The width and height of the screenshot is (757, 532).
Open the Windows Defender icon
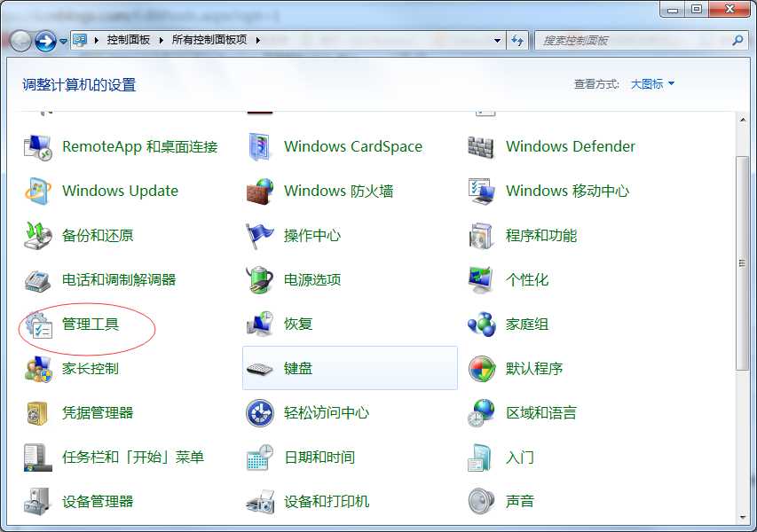coord(481,147)
